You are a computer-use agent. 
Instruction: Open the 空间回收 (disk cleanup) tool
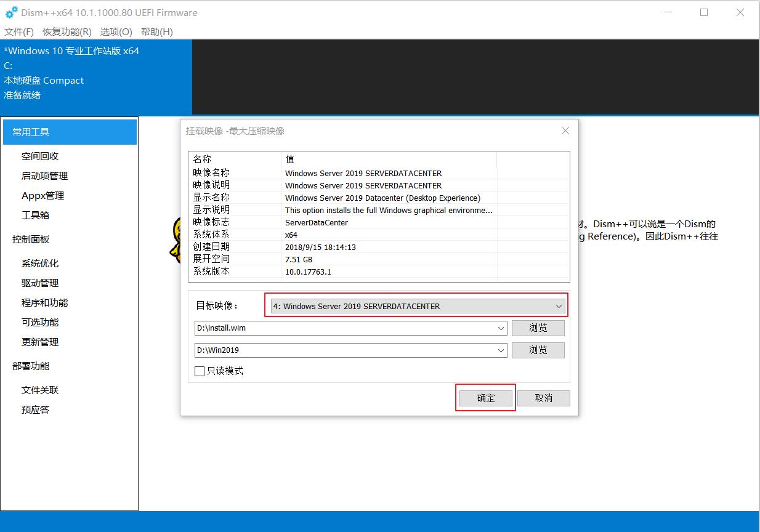39,156
